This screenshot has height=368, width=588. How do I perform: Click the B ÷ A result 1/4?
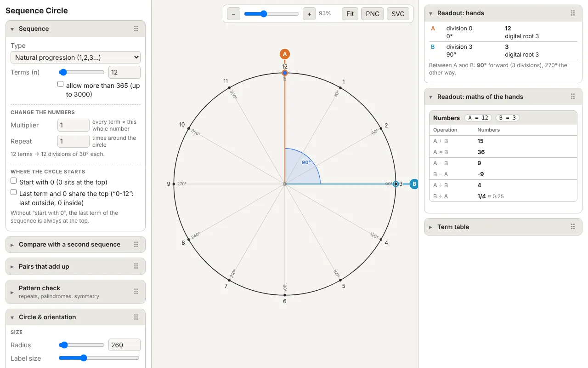coord(481,196)
